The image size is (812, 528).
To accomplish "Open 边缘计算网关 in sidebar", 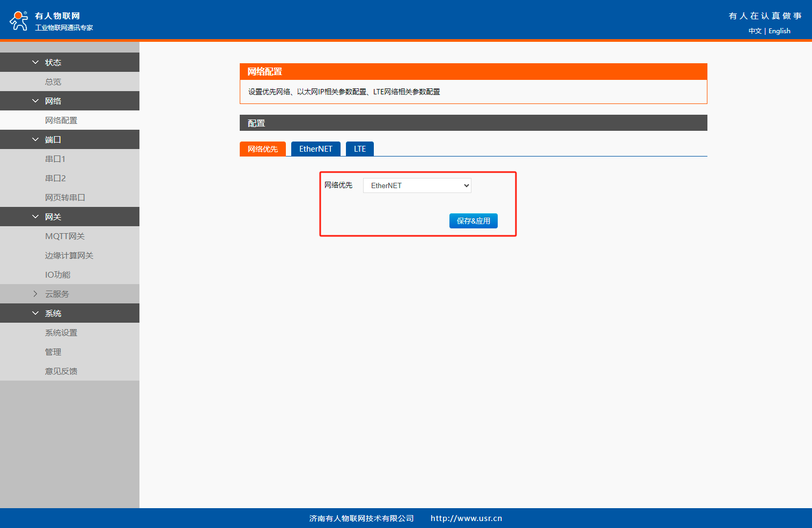I will (69, 256).
